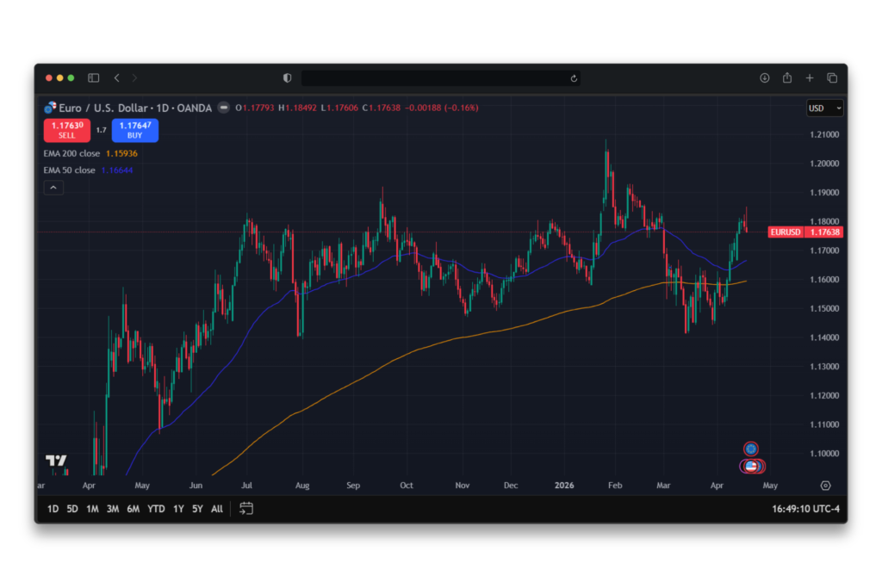Click the US flag economic event marker
The width and height of the screenshot is (882, 588).
[750, 466]
